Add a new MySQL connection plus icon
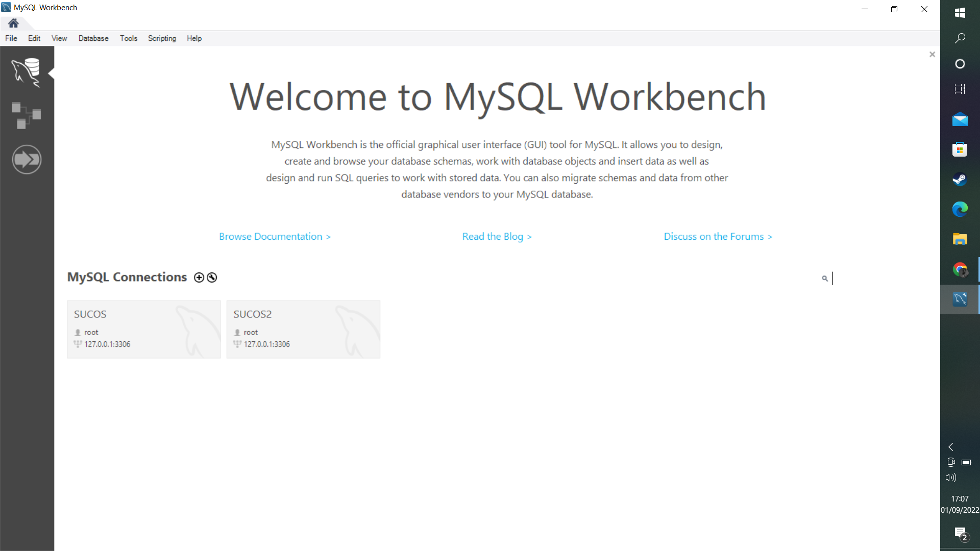 [x=199, y=278]
